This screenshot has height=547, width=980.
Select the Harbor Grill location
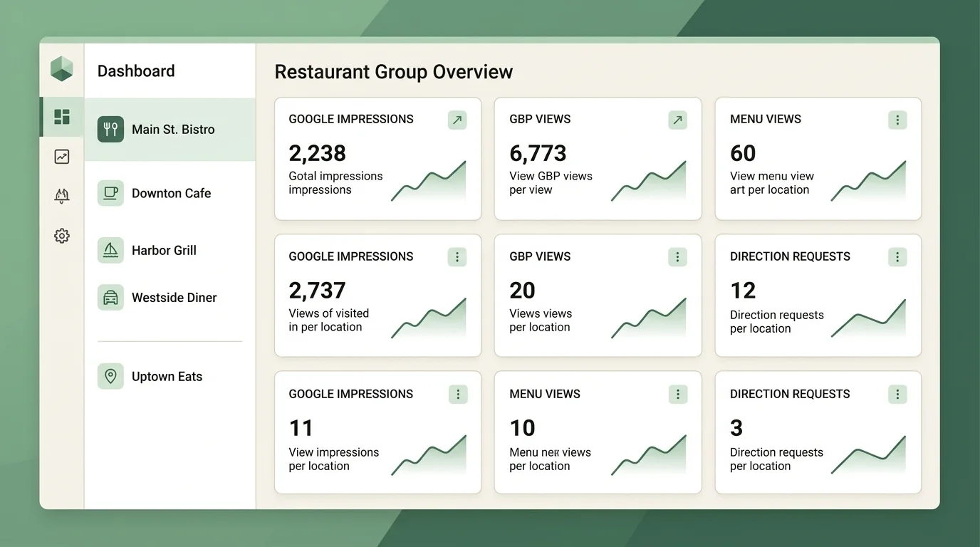pyautogui.click(x=170, y=250)
